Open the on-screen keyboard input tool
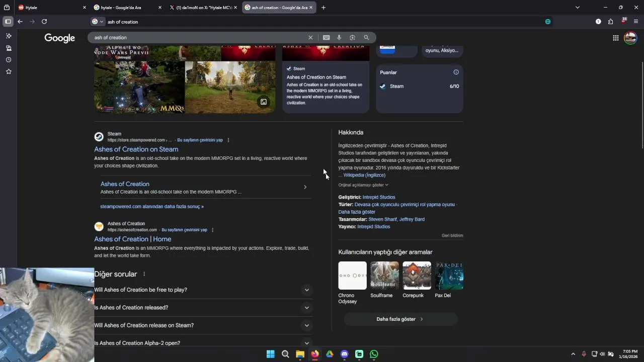 point(326,38)
